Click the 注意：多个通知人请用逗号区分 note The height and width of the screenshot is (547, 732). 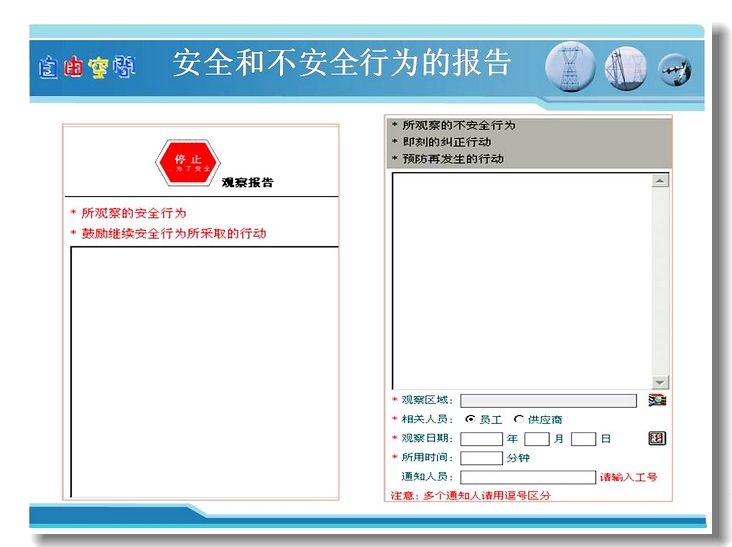471,495
